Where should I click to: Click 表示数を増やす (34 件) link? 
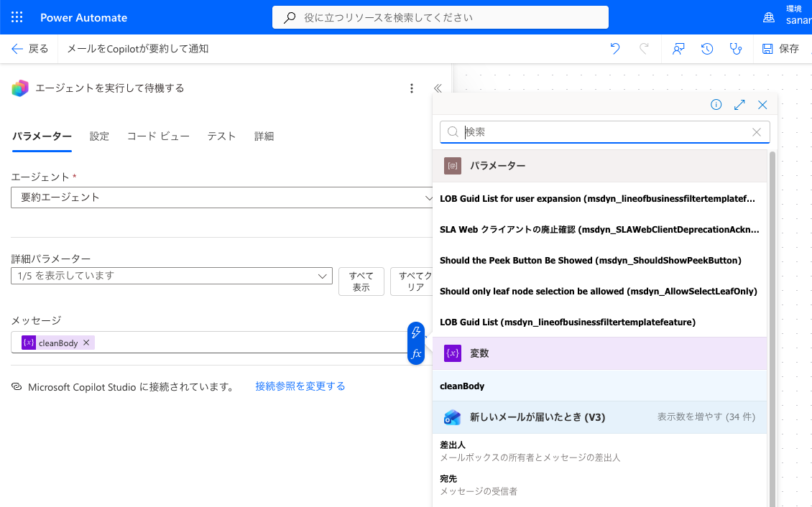coord(706,417)
